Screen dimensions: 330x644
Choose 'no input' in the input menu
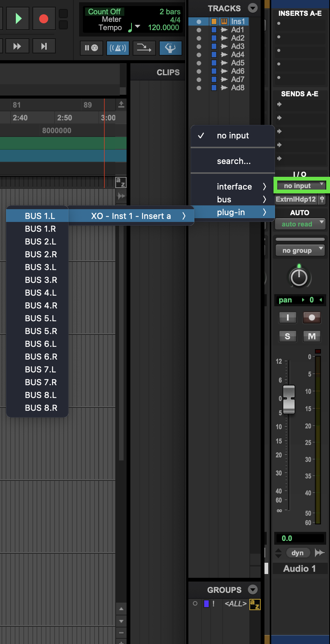click(233, 135)
